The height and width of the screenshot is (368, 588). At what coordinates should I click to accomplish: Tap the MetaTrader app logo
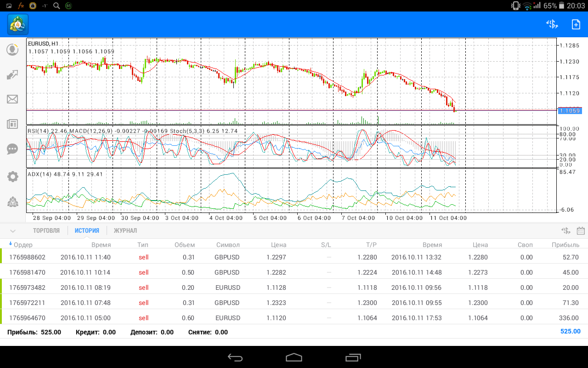pos(18,24)
